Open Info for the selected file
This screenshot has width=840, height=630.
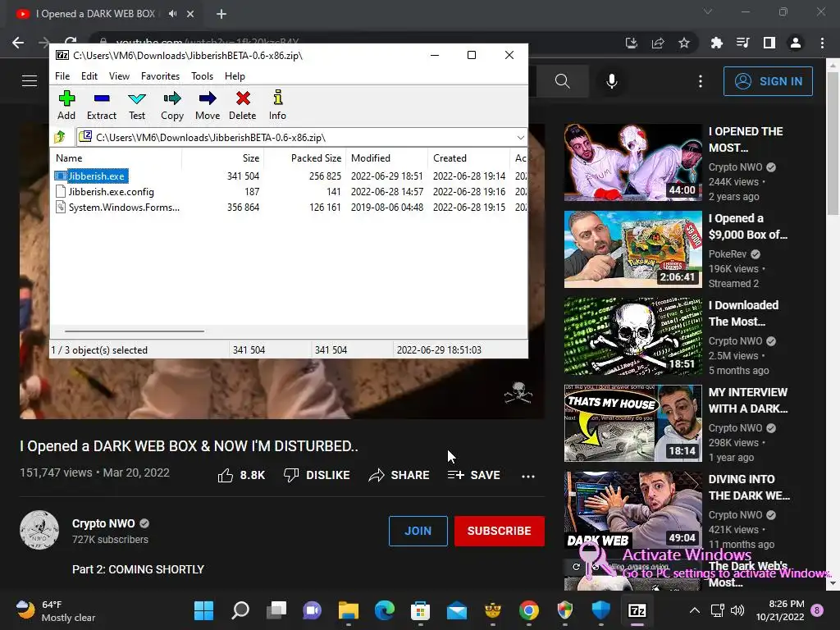(x=277, y=105)
